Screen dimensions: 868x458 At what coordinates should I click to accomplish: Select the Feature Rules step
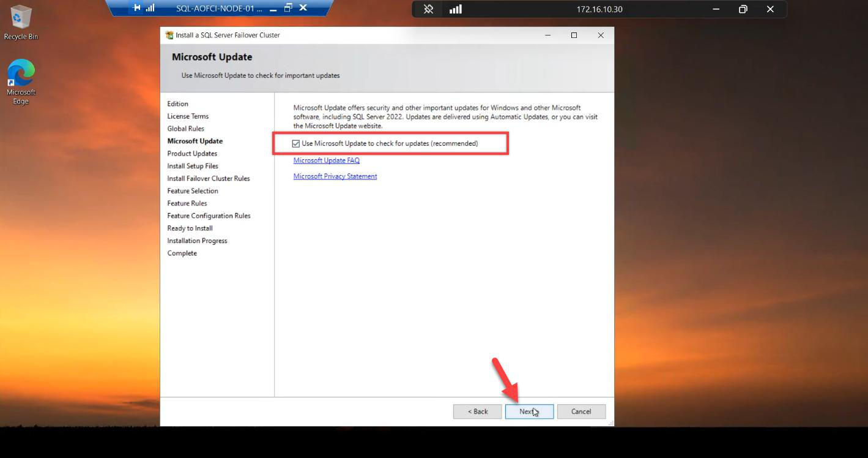tap(187, 203)
